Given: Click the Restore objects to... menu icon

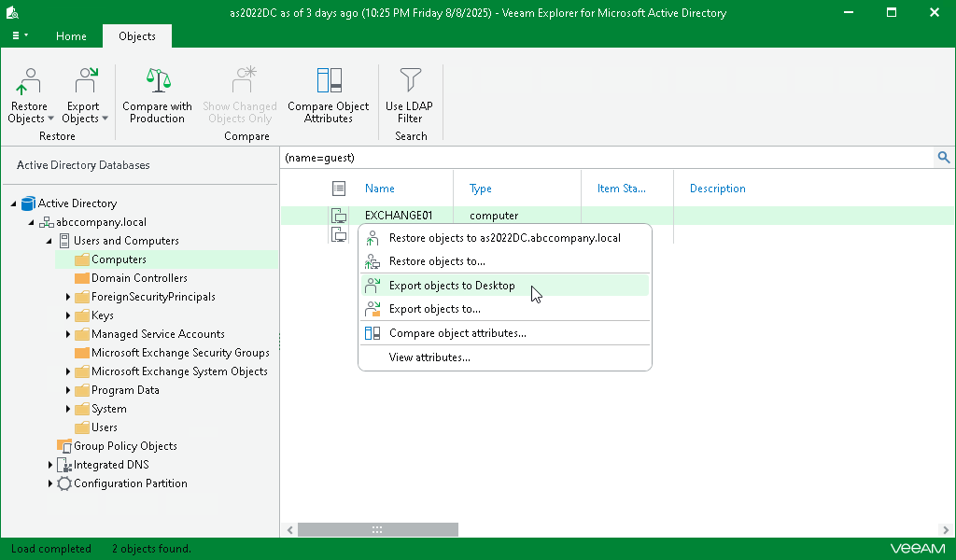Looking at the screenshot, I should click(373, 262).
